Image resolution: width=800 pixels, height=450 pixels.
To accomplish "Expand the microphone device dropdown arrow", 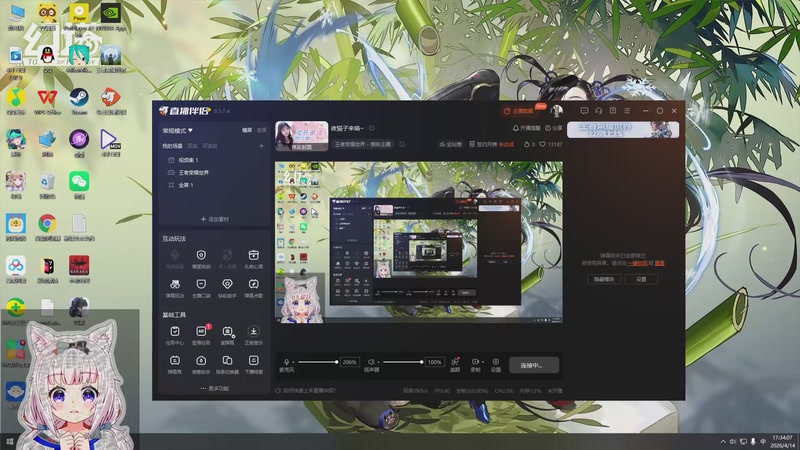I will 293,362.
